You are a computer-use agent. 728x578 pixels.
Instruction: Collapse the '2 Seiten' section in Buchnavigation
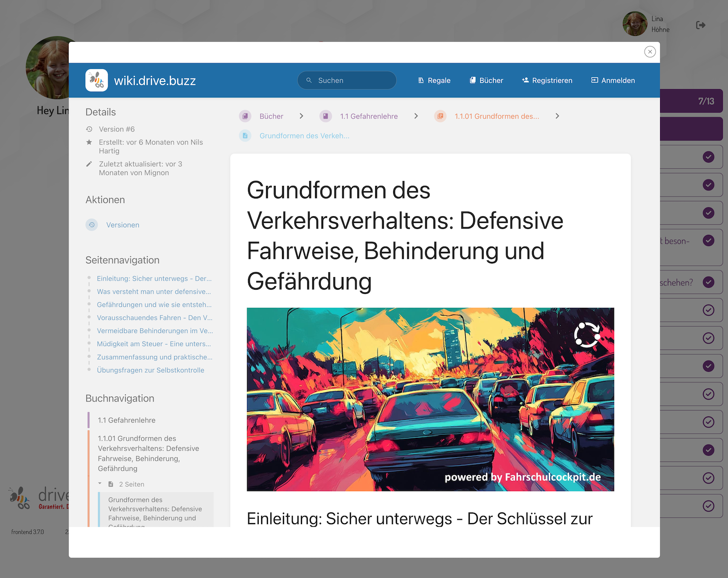click(100, 483)
